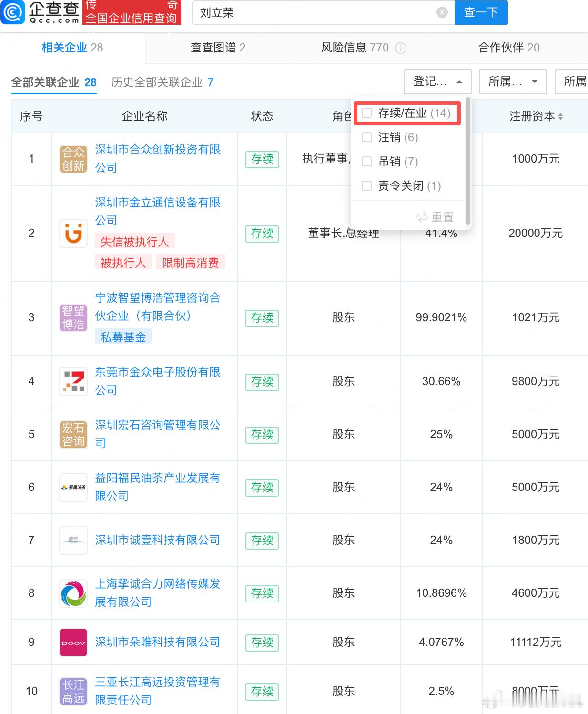Image resolution: width=588 pixels, height=714 pixels.
Task: Check the 存续/在业 (14) checkbox
Action: [366, 113]
